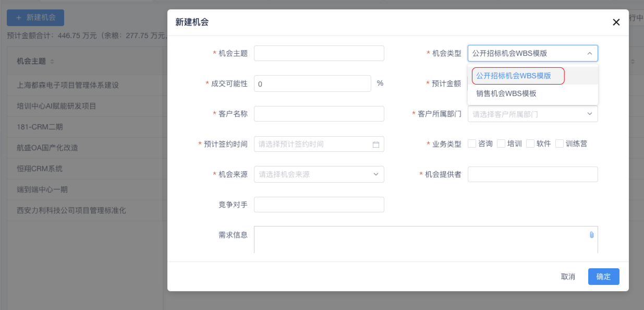Click the attachment paperclip icon in 需求信息

click(x=591, y=235)
